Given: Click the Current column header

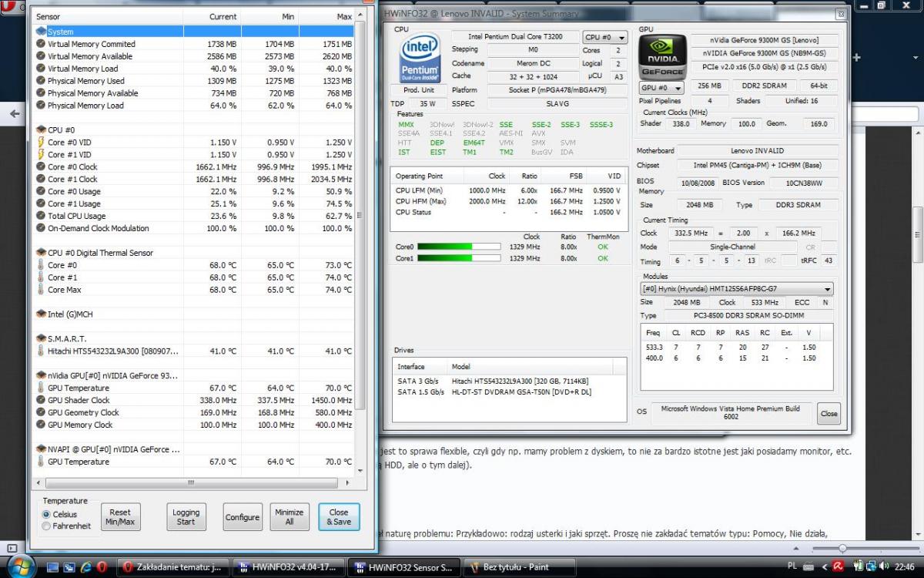Looking at the screenshot, I should 213,16.
